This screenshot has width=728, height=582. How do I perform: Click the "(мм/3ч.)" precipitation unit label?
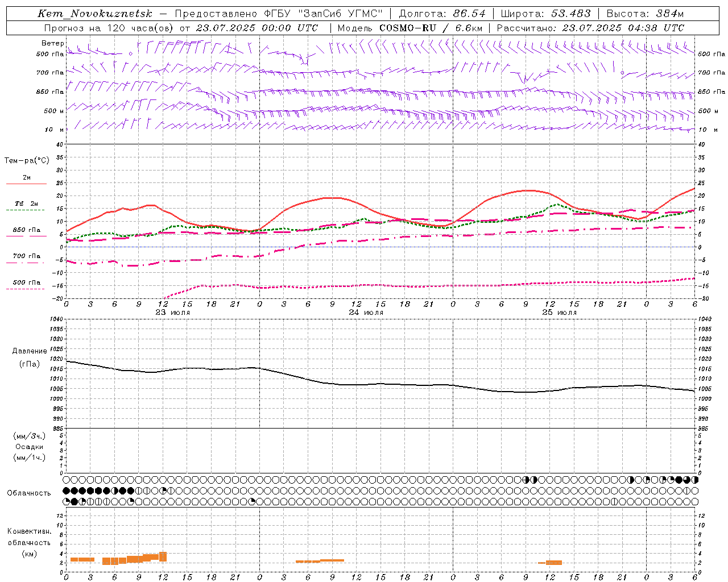coord(30,436)
